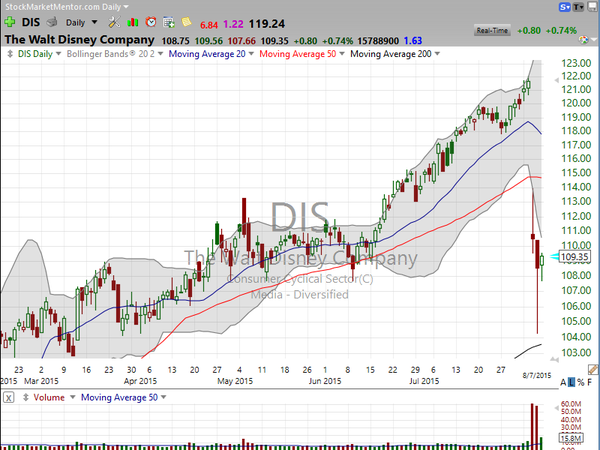Click the printer icon next to DIS
600x450 pixels.
coord(52,23)
